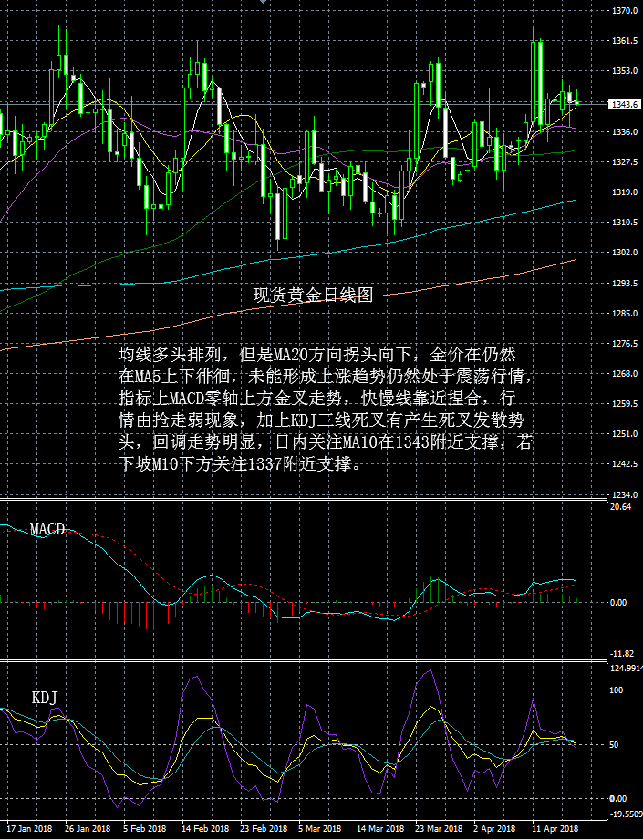Click the date label 11 Apr 2018

tap(555, 829)
